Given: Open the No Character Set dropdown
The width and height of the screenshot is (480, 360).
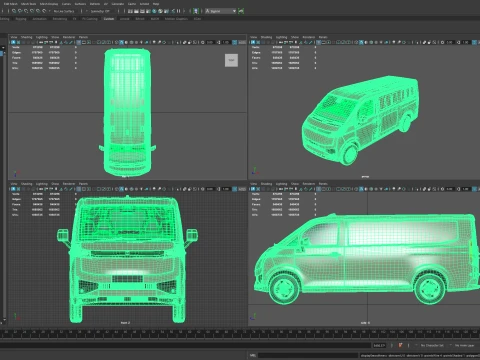Looking at the screenshot, I should tap(432, 345).
